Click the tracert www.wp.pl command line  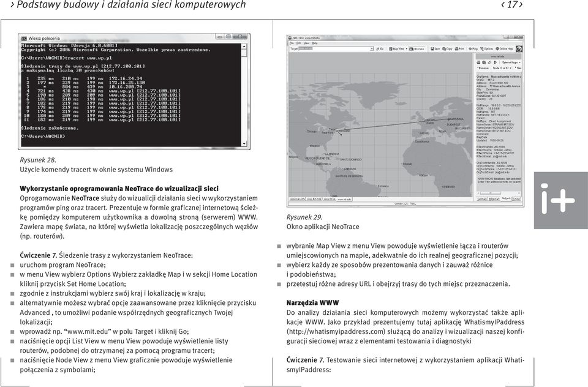coord(66,58)
